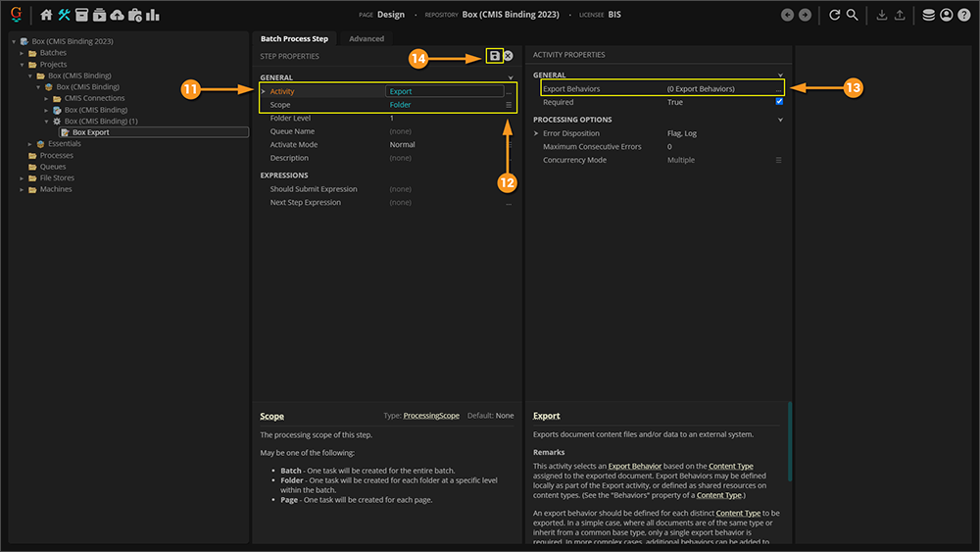Open the Scope dropdown menu
Screen dimensions: 980x552
(x=509, y=105)
